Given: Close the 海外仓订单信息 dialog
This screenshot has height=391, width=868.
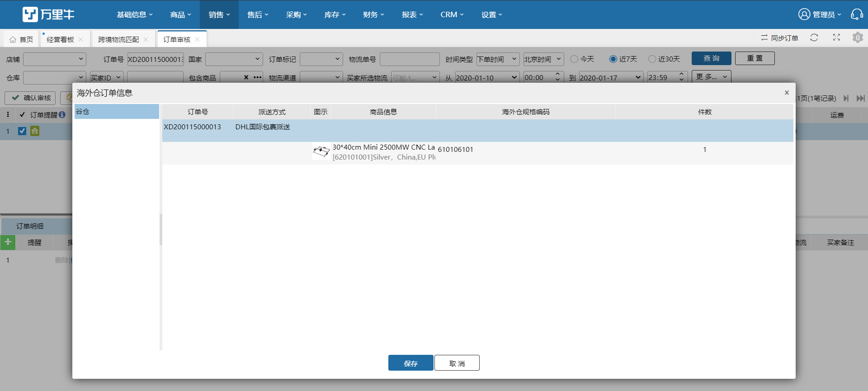Looking at the screenshot, I should [787, 93].
